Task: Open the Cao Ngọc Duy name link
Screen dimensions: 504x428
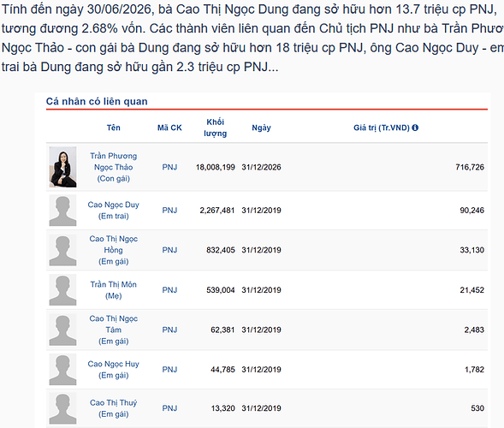Action: point(114,205)
